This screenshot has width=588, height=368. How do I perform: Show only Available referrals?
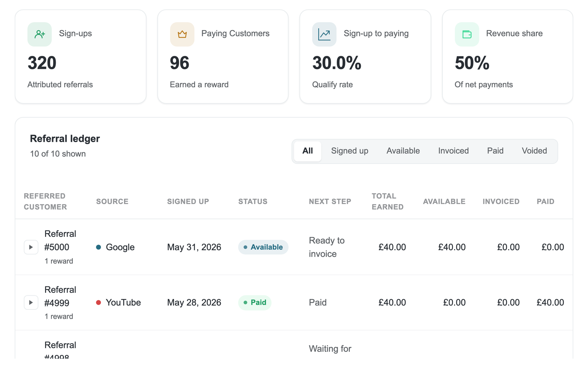pyautogui.click(x=403, y=151)
